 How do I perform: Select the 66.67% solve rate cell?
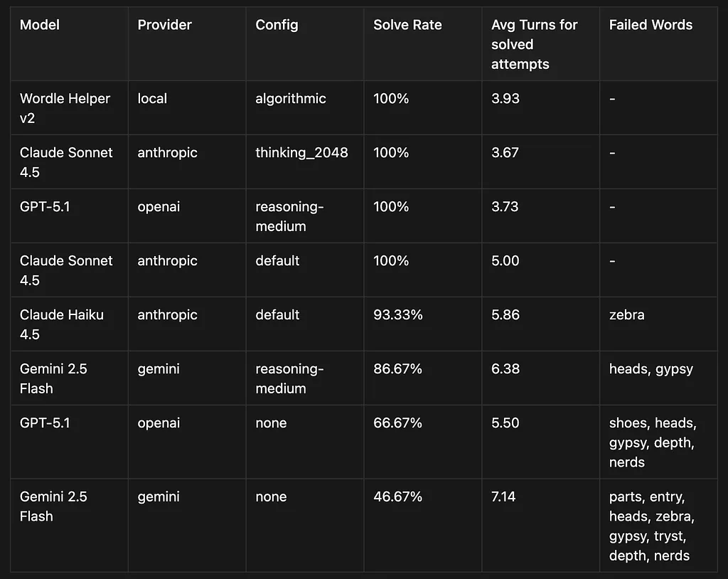[397, 423]
